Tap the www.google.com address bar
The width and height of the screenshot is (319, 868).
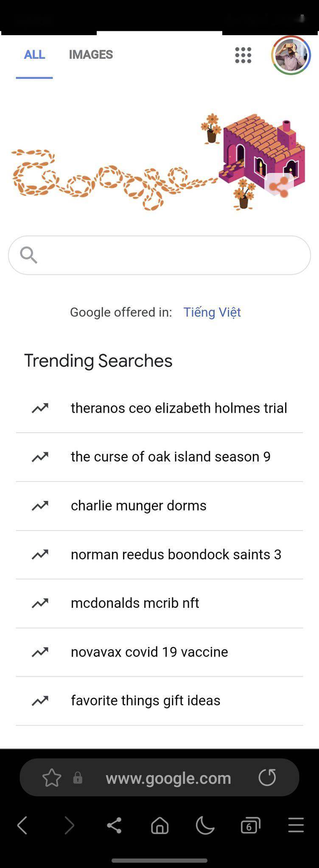point(168,778)
